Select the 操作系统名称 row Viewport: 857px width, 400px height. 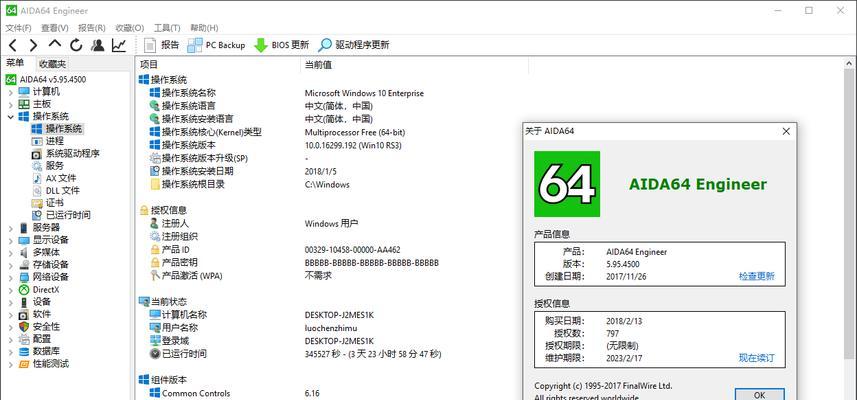click(183, 93)
